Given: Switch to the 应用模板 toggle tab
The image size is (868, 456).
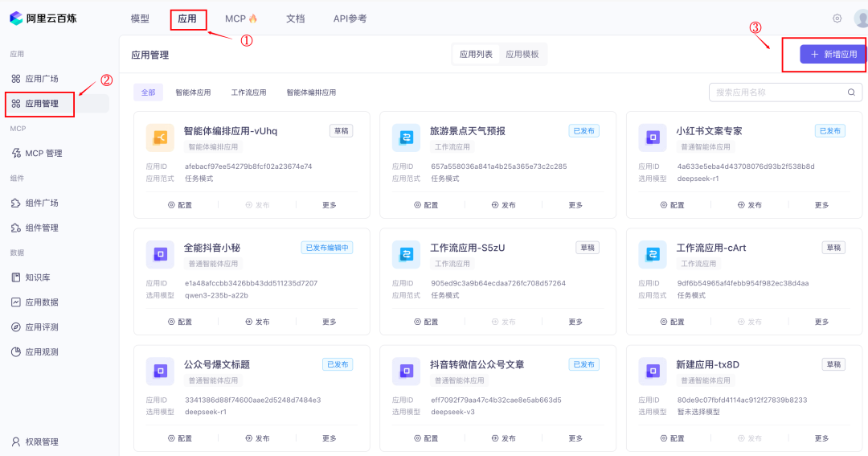Looking at the screenshot, I should pyautogui.click(x=522, y=55).
